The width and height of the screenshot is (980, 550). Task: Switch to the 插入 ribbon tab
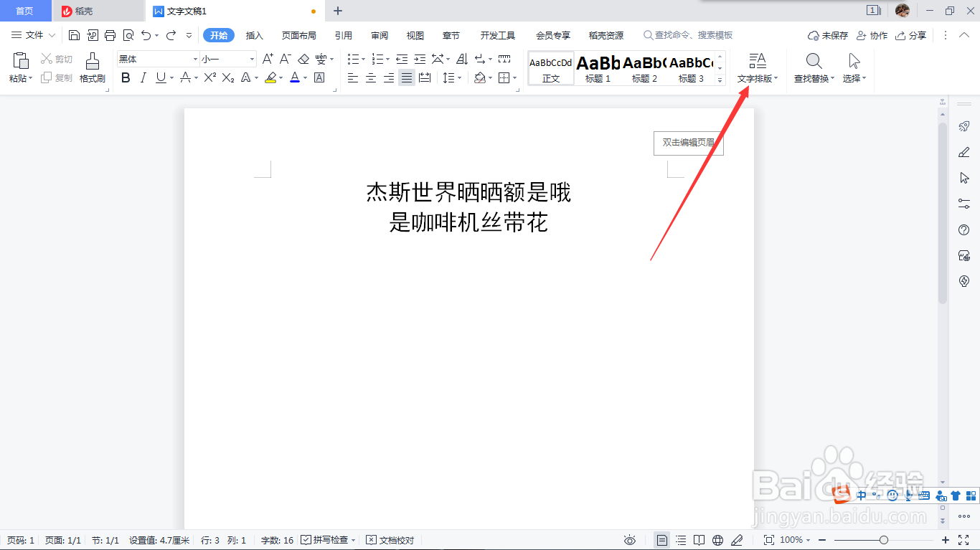click(254, 34)
